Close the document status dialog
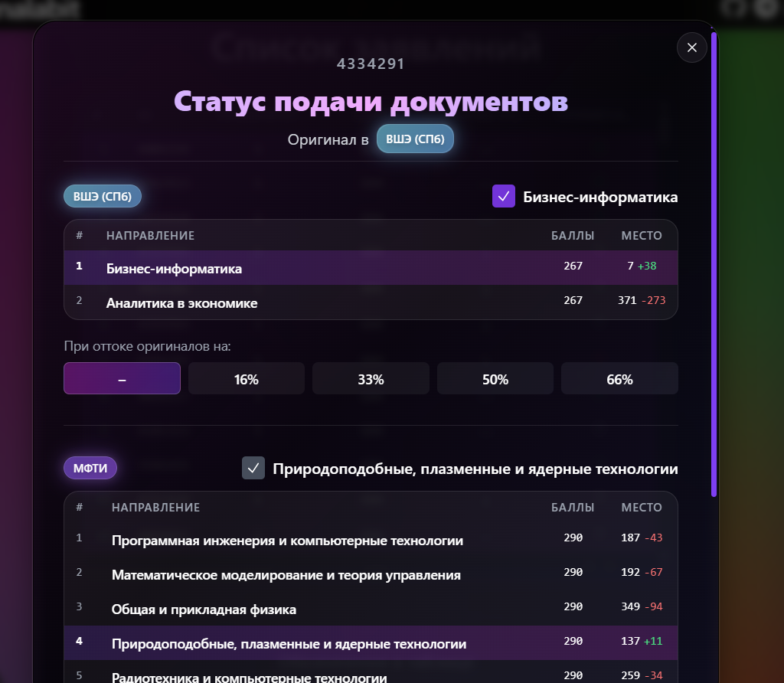The height and width of the screenshot is (683, 784). [x=691, y=47]
